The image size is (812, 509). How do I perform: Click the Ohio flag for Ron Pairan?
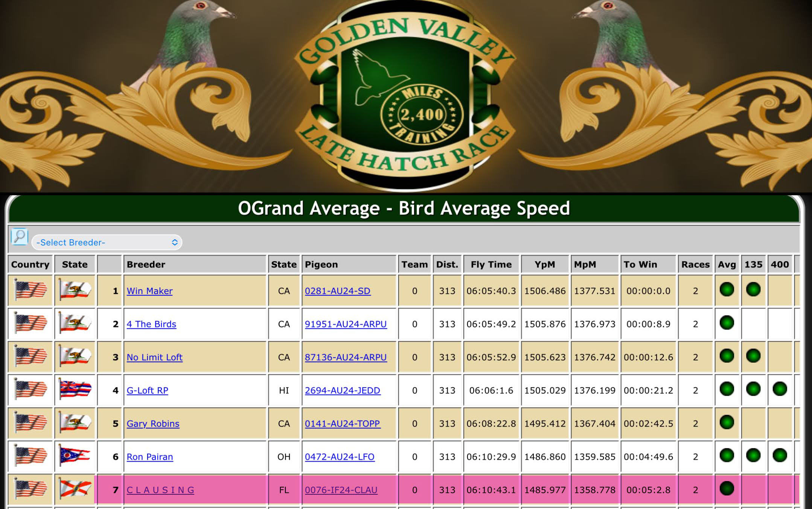click(75, 456)
